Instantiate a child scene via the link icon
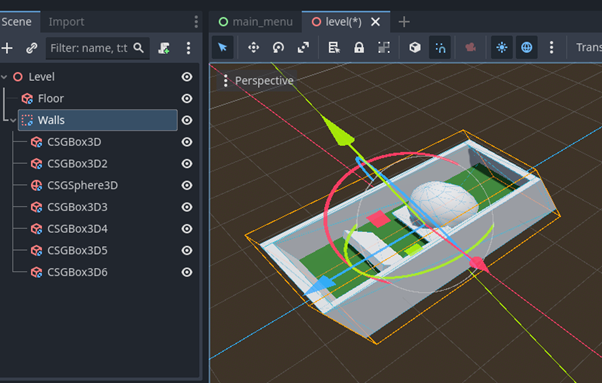Viewport: 602px width, 383px height. (x=31, y=48)
